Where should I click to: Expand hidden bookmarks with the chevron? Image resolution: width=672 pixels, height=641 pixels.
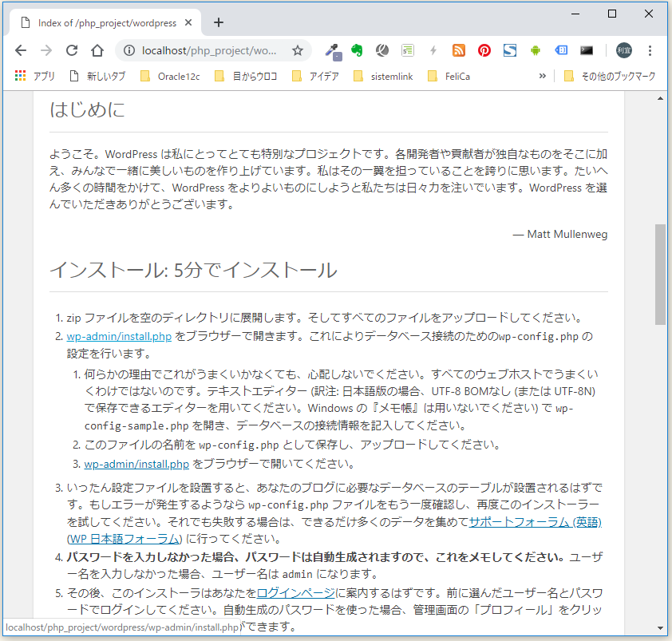[x=542, y=76]
